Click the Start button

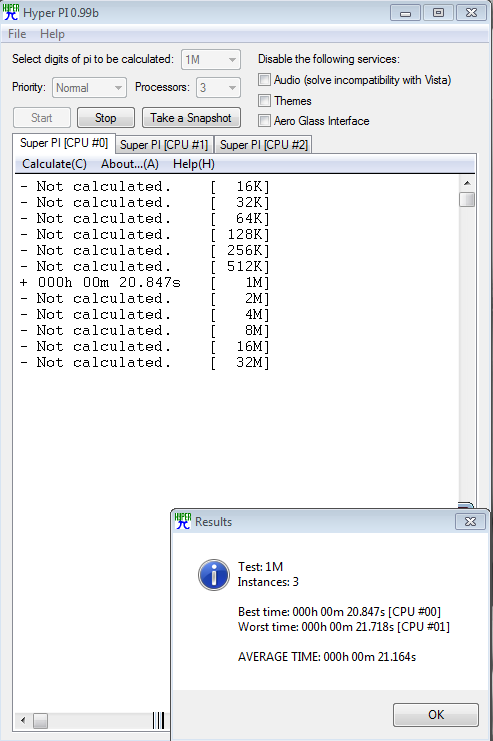coord(42,118)
